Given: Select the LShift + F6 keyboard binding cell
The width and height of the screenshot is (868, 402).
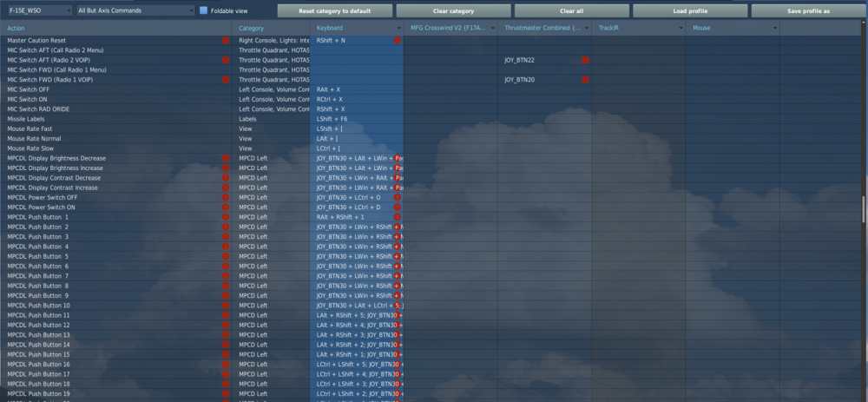Looking at the screenshot, I should coord(357,119).
